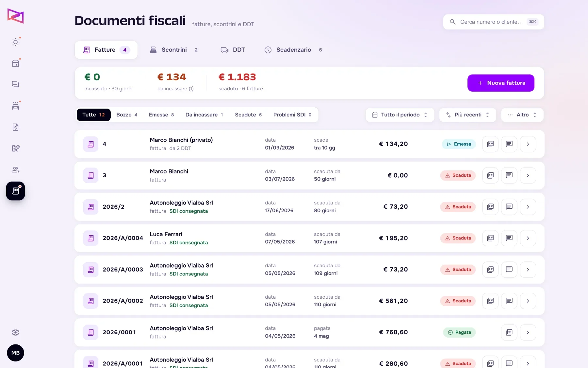Open notes icon for invoice 2026/A/0002
Screen dimensions: 588x368
[x=509, y=301]
